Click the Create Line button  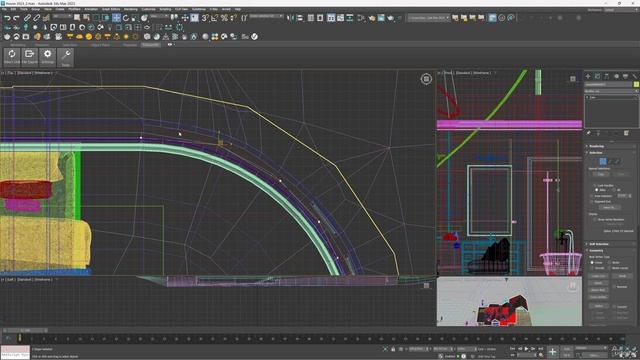tap(598, 276)
